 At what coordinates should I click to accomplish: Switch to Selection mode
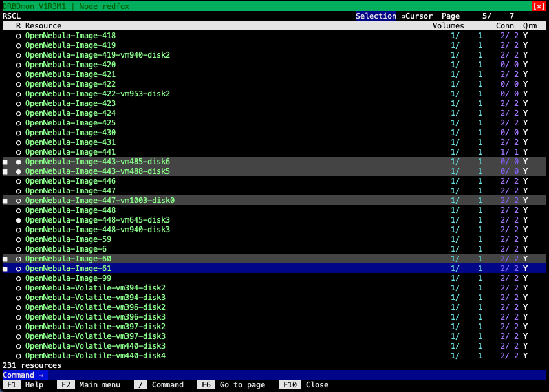(376, 16)
